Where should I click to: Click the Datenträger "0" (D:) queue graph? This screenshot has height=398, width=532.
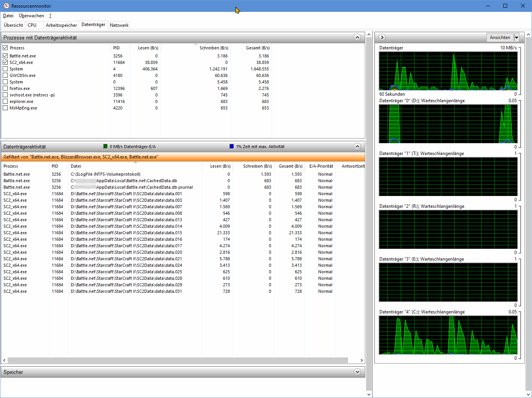pos(448,124)
